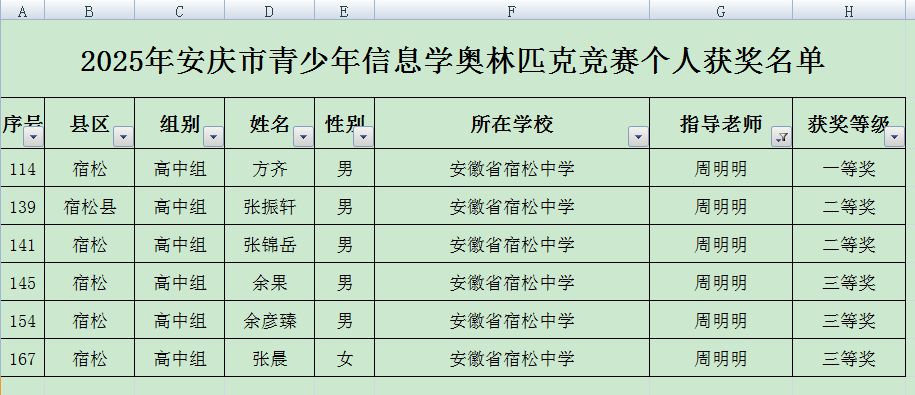915x395 pixels.
Task: Open the active filter on 指导老师 column
Action: pyautogui.click(x=781, y=138)
